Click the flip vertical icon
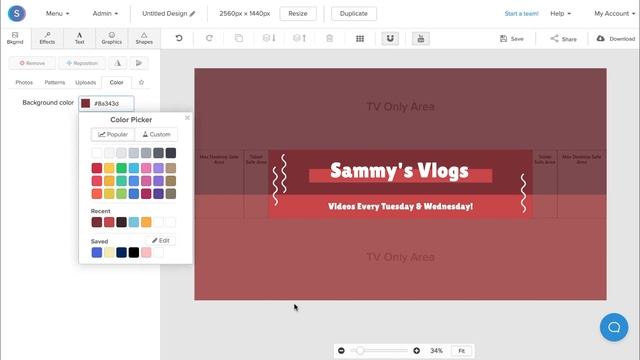The height and width of the screenshot is (360, 640). 139,63
